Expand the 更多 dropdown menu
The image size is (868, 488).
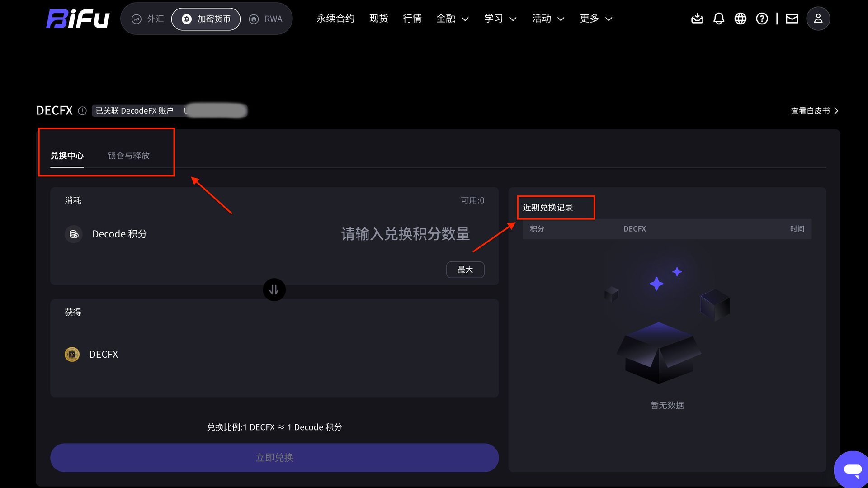point(596,19)
